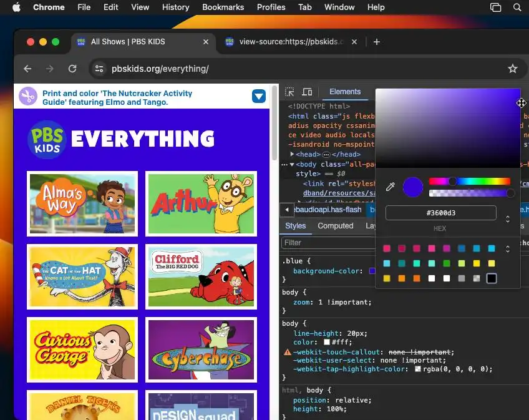The height and width of the screenshot is (420, 529).
Task: Open the Cyberchase show thumbnail
Action: pyautogui.click(x=201, y=349)
